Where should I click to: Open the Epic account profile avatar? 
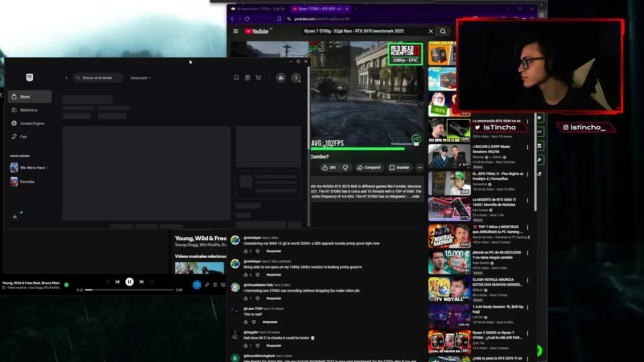(296, 77)
